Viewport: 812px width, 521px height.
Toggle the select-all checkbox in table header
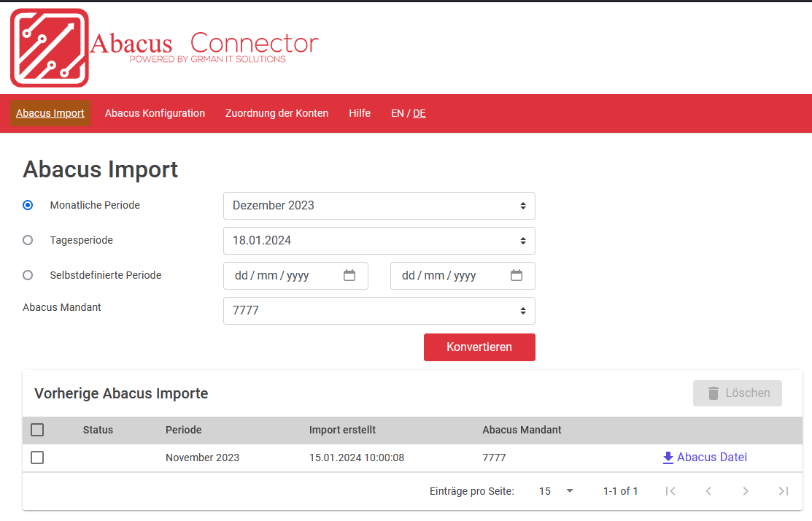37,430
